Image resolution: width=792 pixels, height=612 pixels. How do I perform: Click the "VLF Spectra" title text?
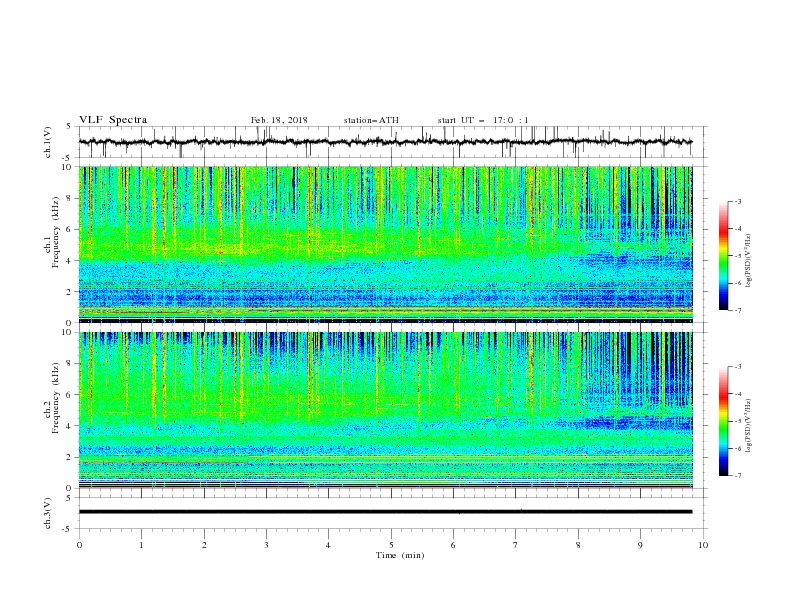pyautogui.click(x=113, y=120)
